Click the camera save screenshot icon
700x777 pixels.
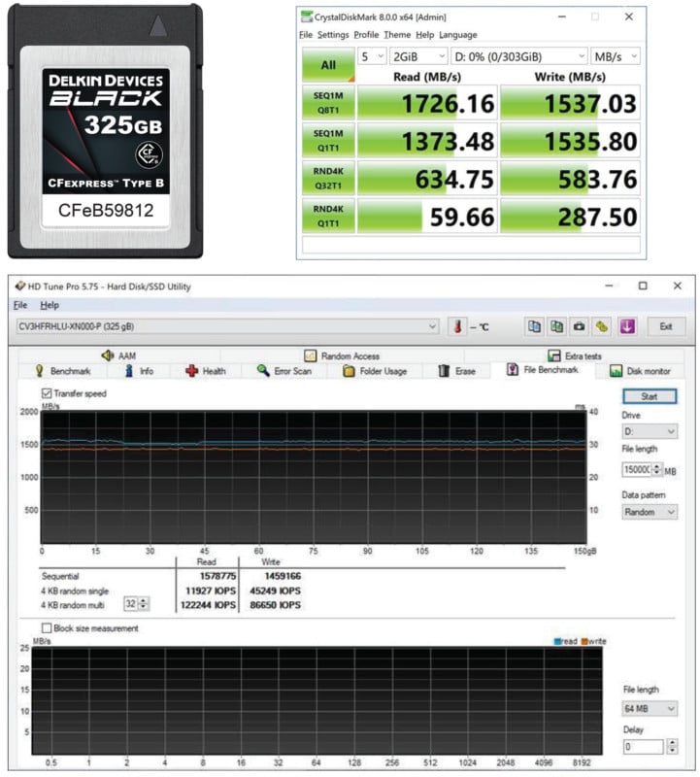pyautogui.click(x=579, y=327)
